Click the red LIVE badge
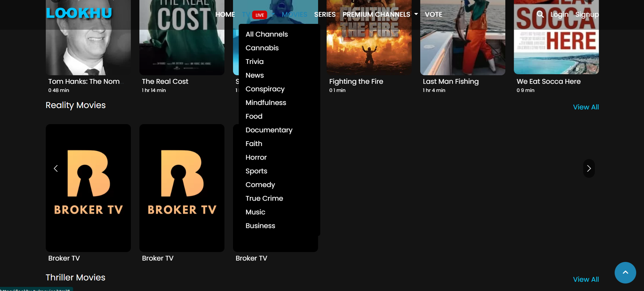Image resolution: width=644 pixels, height=291 pixels. (260, 15)
